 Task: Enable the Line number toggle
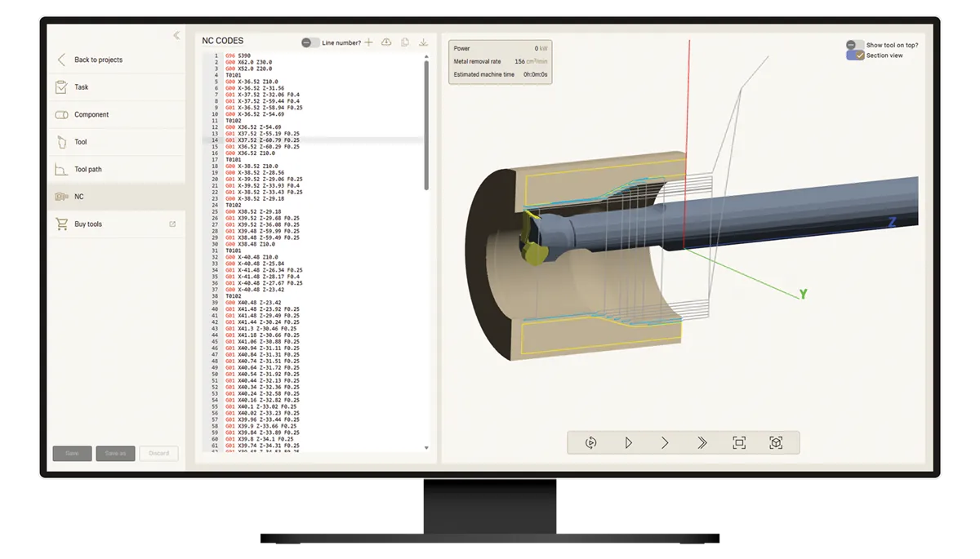[310, 42]
